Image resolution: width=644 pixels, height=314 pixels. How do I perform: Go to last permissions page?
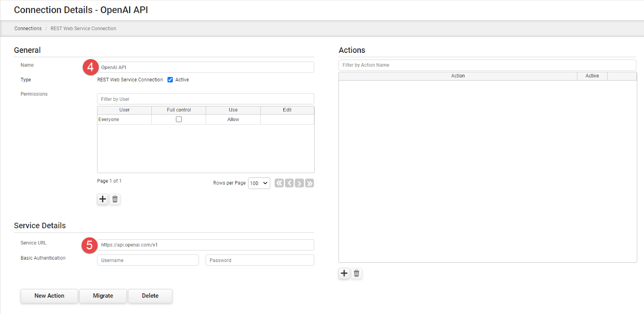click(x=310, y=183)
